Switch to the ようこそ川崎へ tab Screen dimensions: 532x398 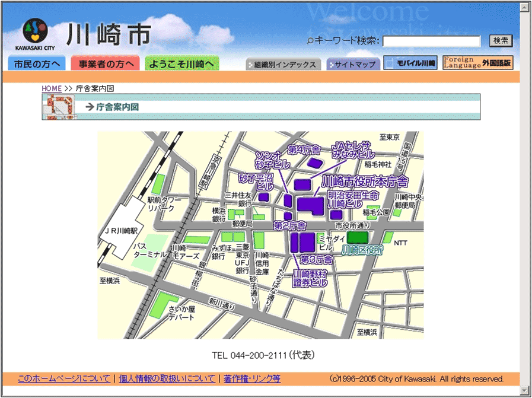click(x=181, y=64)
